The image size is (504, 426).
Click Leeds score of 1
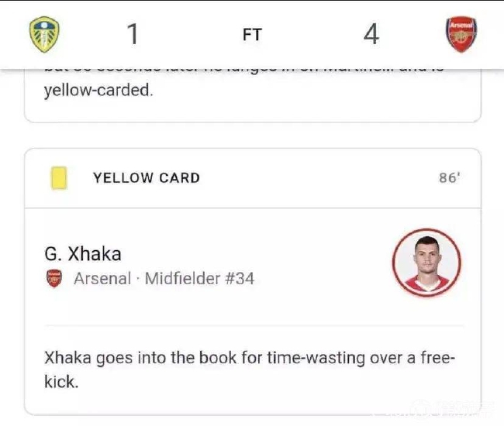pos(133,35)
